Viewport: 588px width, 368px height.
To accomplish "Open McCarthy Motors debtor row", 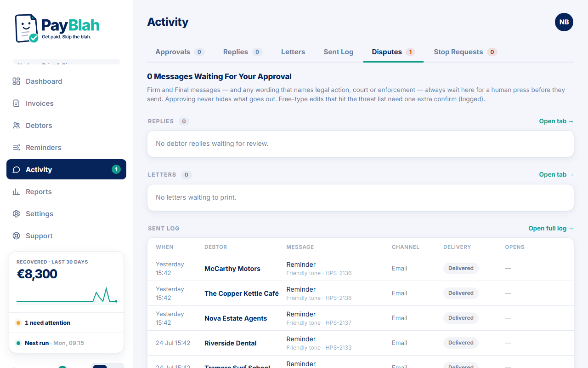I will [361, 269].
